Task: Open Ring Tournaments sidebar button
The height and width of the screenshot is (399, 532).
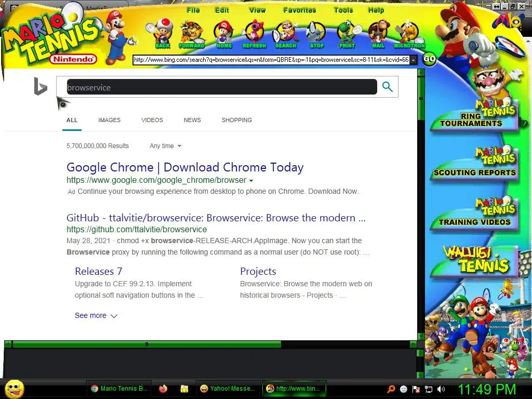Action: click(x=474, y=115)
